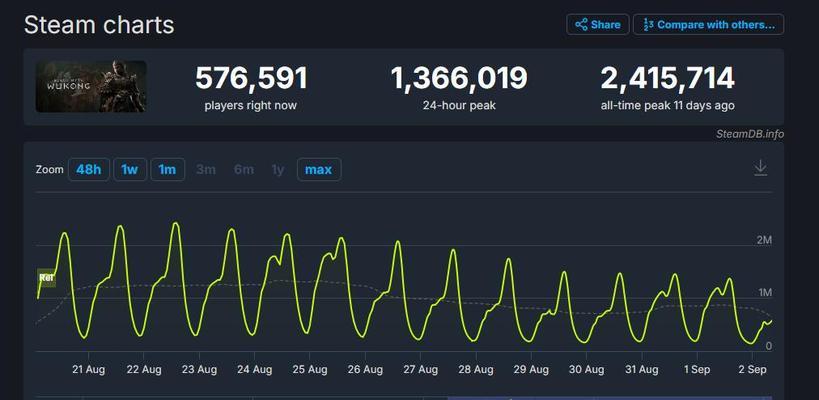Click the 29 Aug axis label
The height and width of the screenshot is (400, 819).
(531, 370)
